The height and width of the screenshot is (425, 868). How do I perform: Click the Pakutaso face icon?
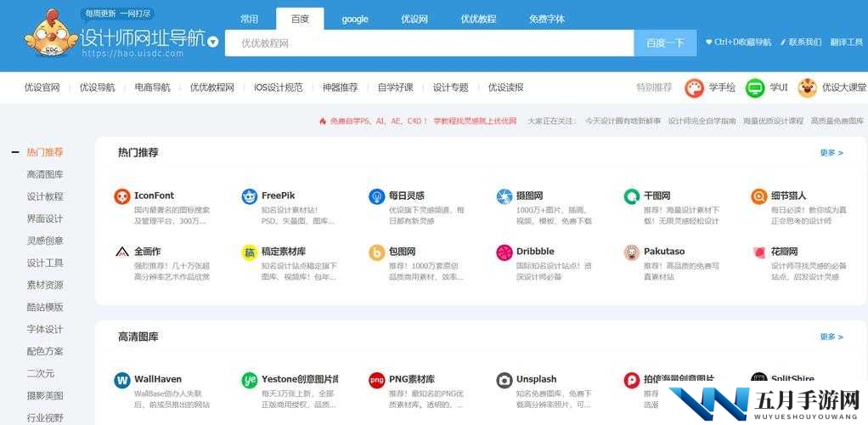[x=632, y=252]
